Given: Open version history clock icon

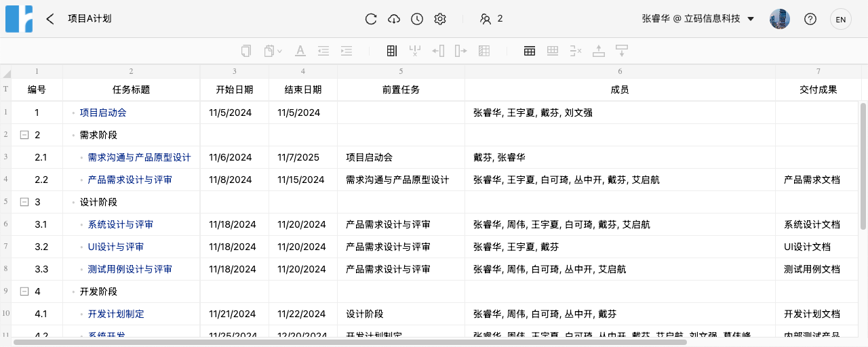Looking at the screenshot, I should click(417, 19).
